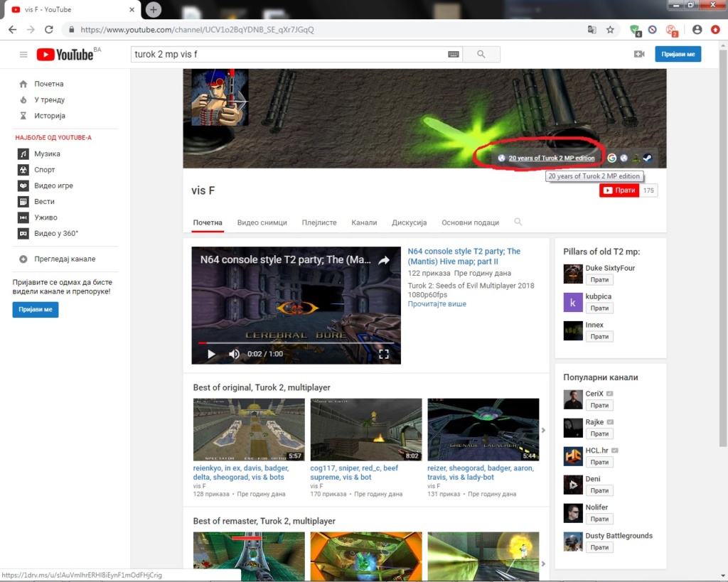Open reienkyo, in ex, davis video thumbnail
Screen dimensions: 728x582
point(249,430)
